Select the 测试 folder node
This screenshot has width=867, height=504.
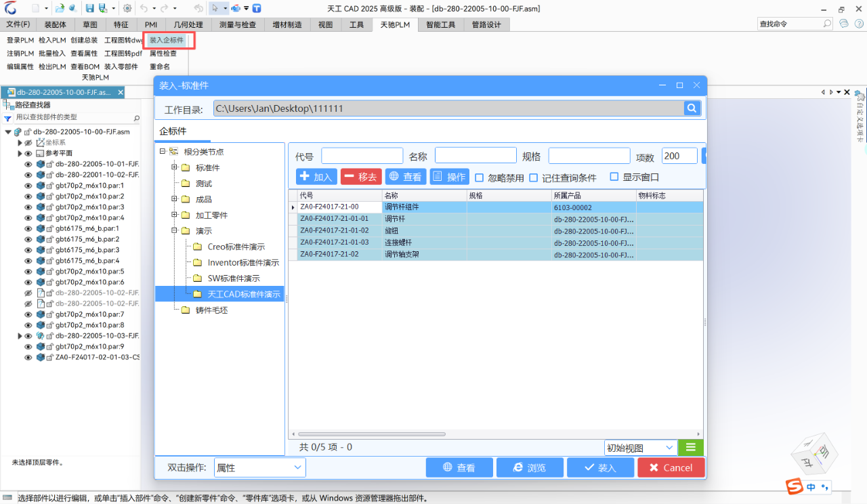tap(204, 184)
